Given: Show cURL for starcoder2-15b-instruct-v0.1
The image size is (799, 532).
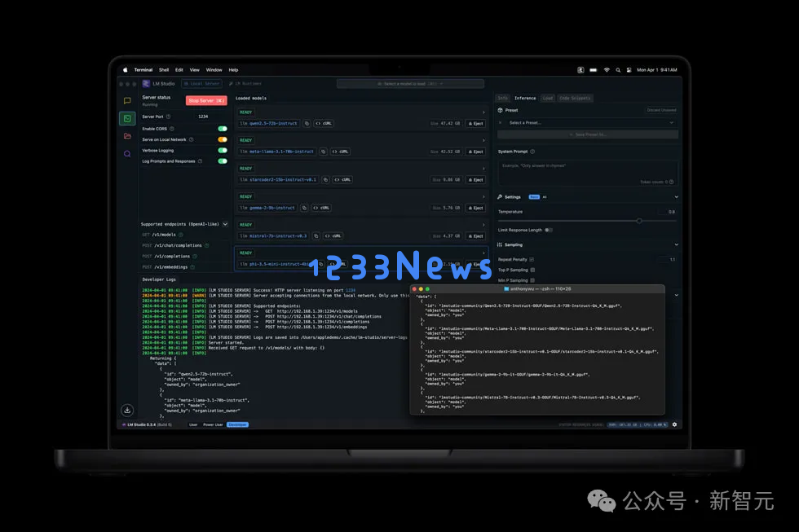Looking at the screenshot, I should (343, 180).
